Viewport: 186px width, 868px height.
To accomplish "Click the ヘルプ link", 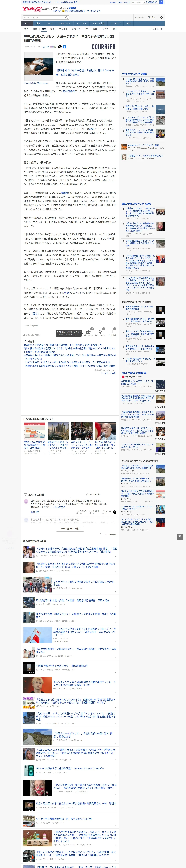I will pos(127,2).
